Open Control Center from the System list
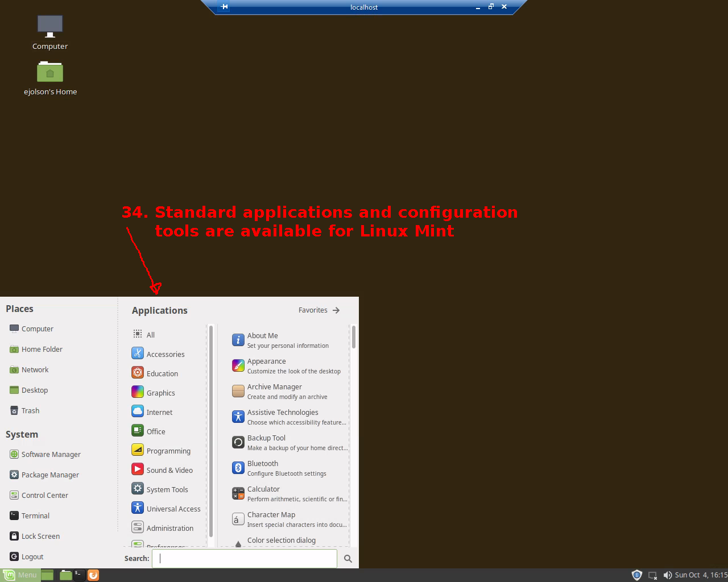Screen dimensions: 728x582 coord(39,495)
